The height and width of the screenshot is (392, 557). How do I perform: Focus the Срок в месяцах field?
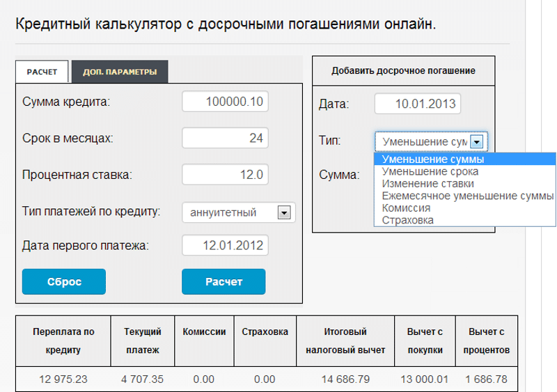coord(225,138)
